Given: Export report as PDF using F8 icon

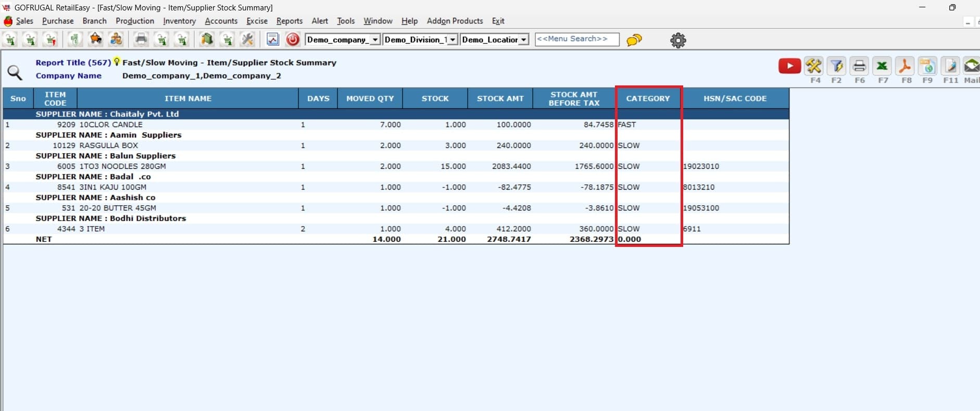Looking at the screenshot, I should point(905,66).
